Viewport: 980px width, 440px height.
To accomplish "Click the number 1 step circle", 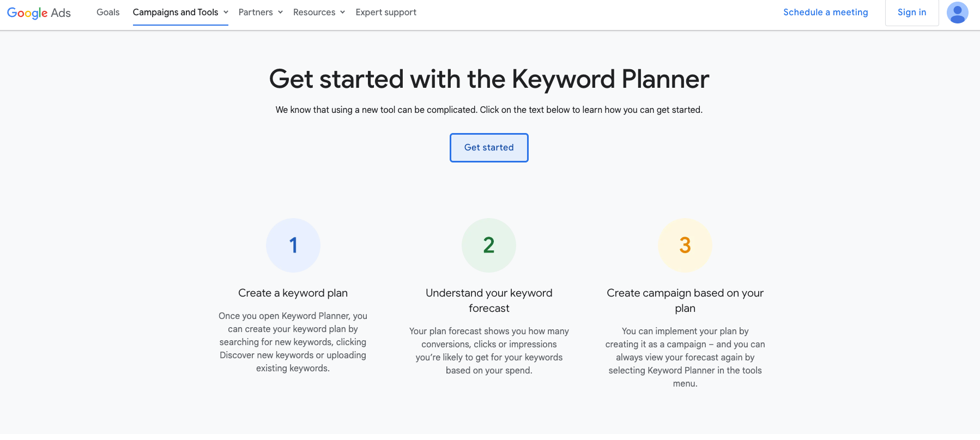I will [x=293, y=245].
